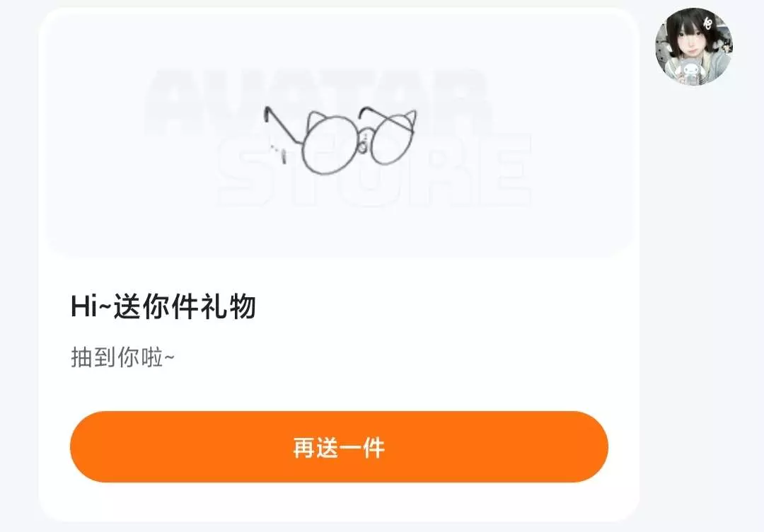Open the Hi~送你件礼物 gift card title
This screenshot has width=764, height=532.
pos(163,306)
